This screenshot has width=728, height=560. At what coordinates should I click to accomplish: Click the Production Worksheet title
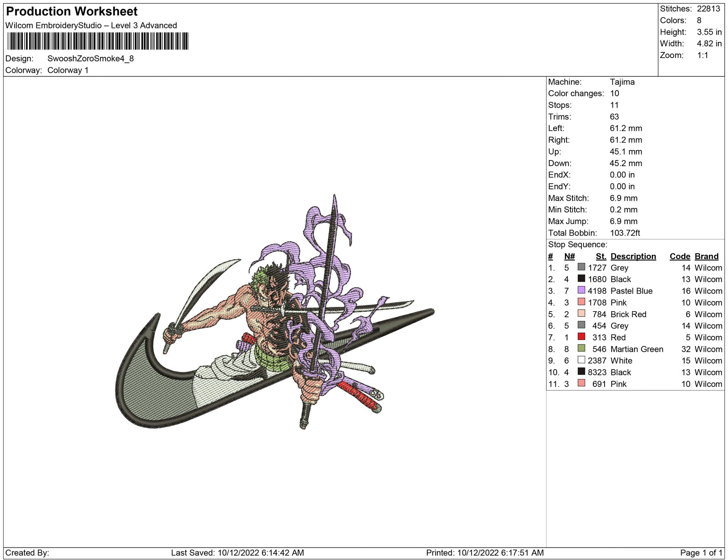pyautogui.click(x=72, y=12)
